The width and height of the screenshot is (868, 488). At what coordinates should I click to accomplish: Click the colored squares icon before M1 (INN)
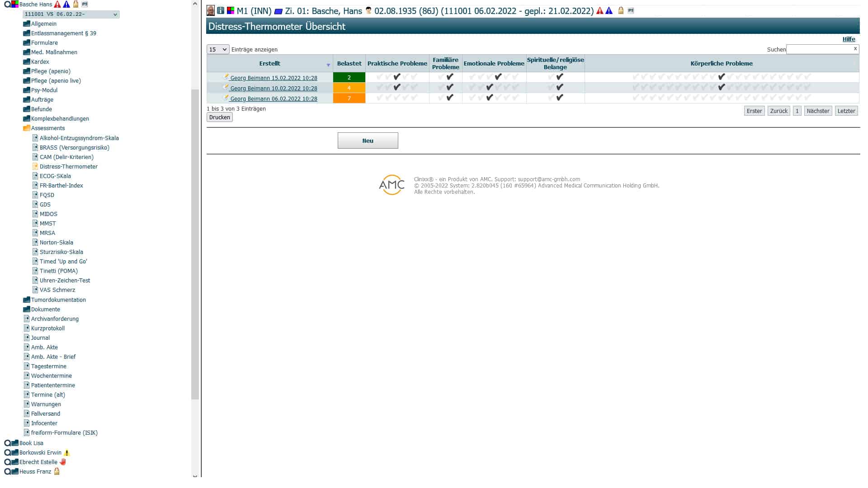[x=231, y=10]
